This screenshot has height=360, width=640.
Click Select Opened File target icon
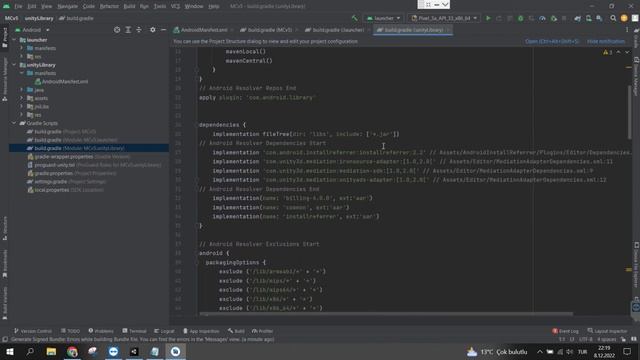117,30
